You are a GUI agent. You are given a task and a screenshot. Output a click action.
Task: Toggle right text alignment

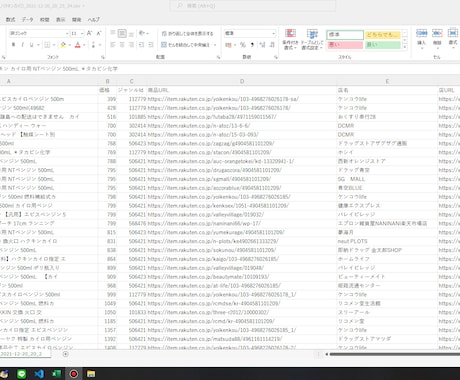131,45
